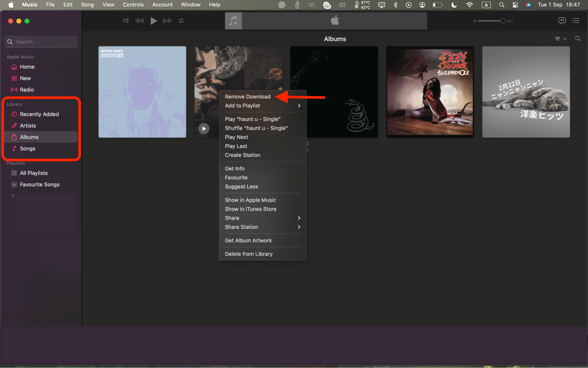Choose Get Album Artwork
The width and height of the screenshot is (588, 368).
coord(263,241)
